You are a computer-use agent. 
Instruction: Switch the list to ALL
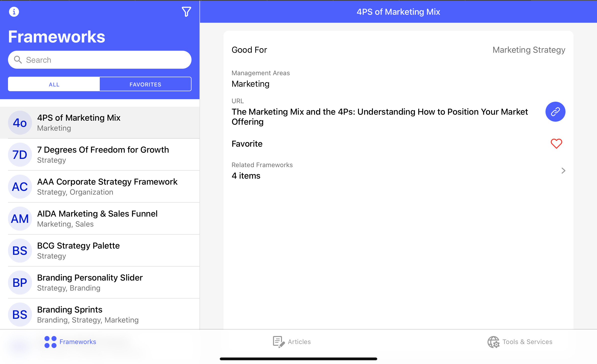tap(54, 84)
